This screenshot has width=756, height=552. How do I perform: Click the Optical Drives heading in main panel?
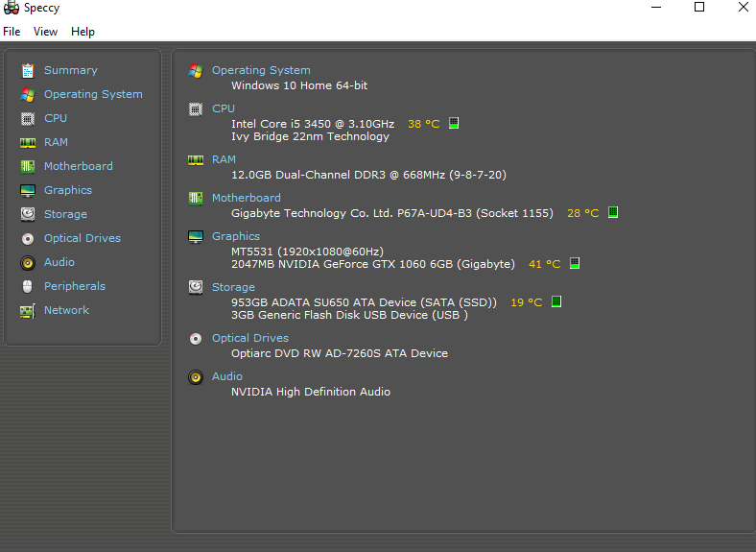(249, 338)
